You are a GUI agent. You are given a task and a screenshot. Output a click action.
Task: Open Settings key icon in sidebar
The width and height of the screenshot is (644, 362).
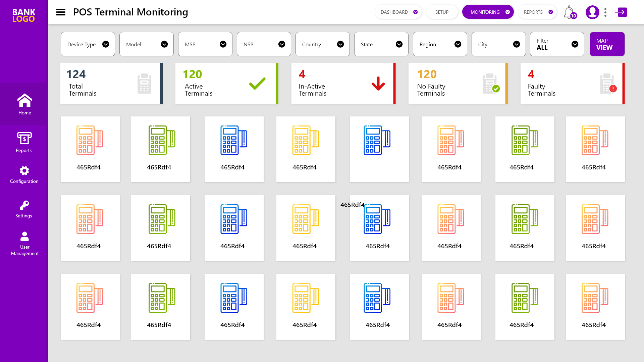coord(24,209)
